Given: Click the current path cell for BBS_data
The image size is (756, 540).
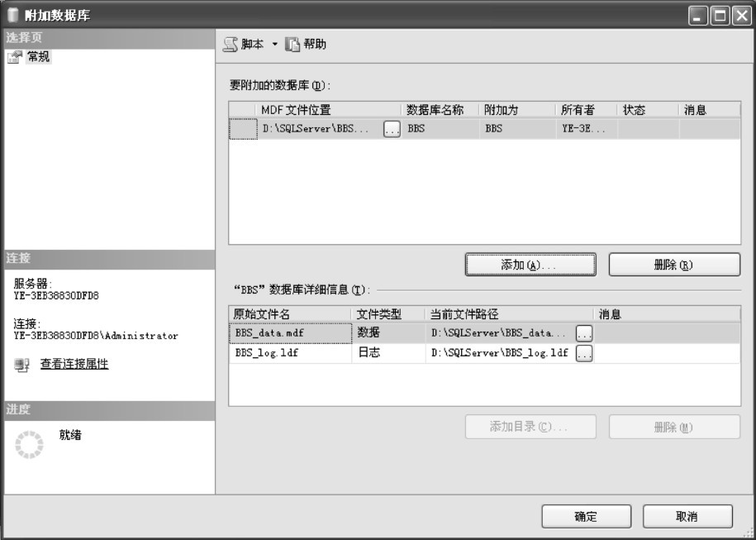Looking at the screenshot, I should coord(501,333).
